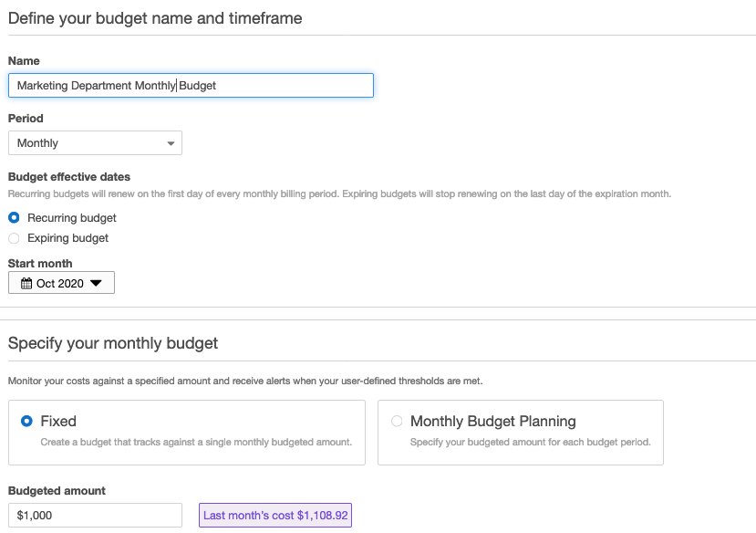Click the Expiring budget label text
The height and width of the screenshot is (533, 756).
click(x=67, y=238)
